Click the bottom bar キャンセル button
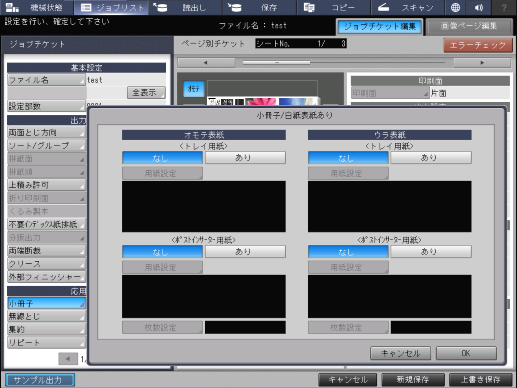517x388 pixels. click(x=348, y=380)
